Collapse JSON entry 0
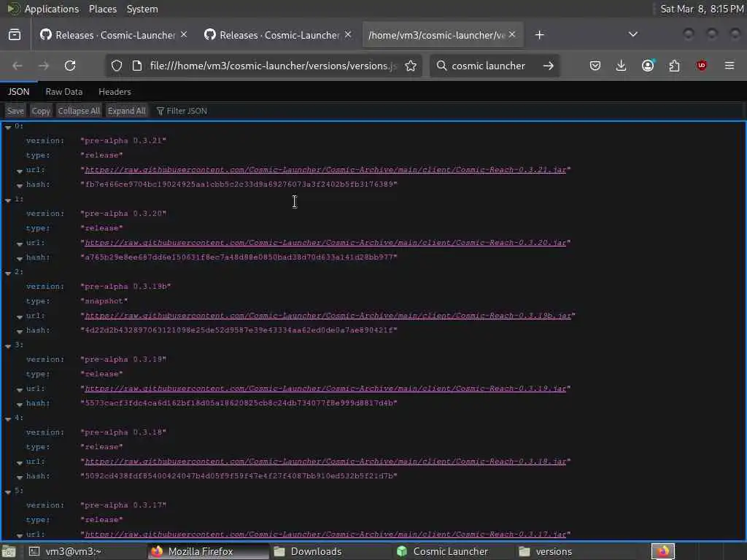This screenshot has width=747, height=560. pyautogui.click(x=8, y=127)
